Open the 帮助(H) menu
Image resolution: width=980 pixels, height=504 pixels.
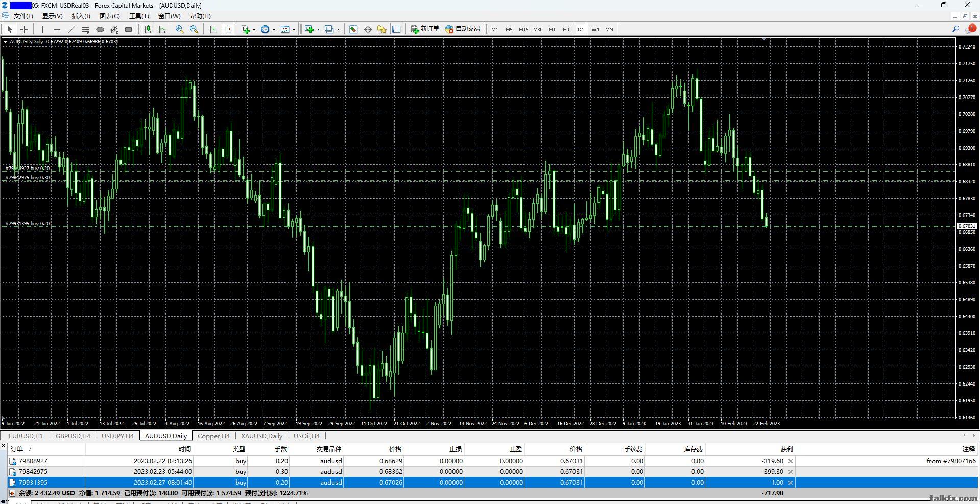(x=200, y=16)
